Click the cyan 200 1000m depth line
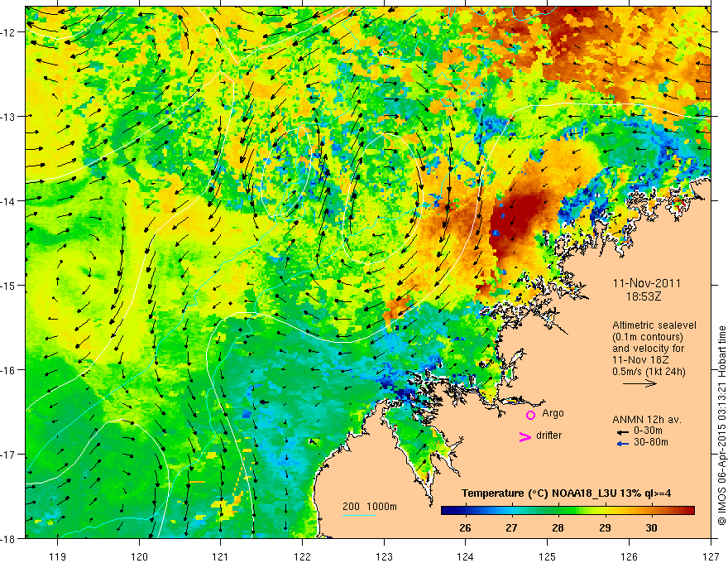The image size is (728, 563). (x=359, y=515)
